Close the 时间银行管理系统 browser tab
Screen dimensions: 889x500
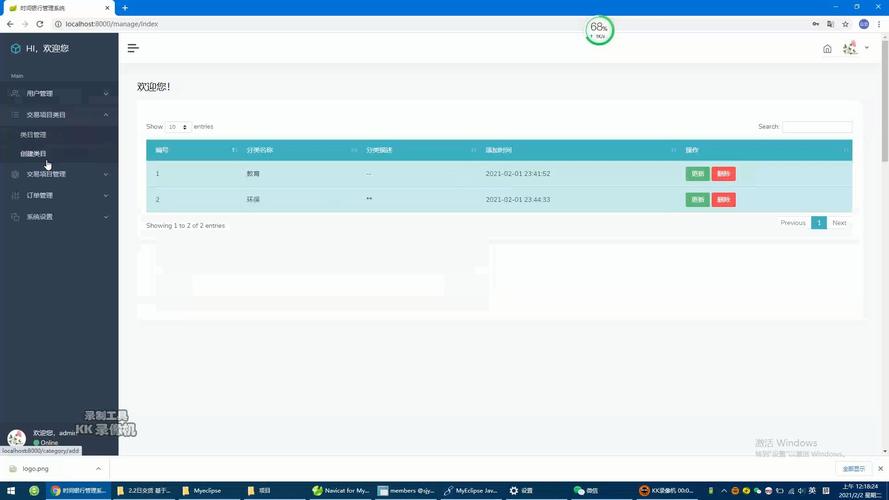click(107, 8)
